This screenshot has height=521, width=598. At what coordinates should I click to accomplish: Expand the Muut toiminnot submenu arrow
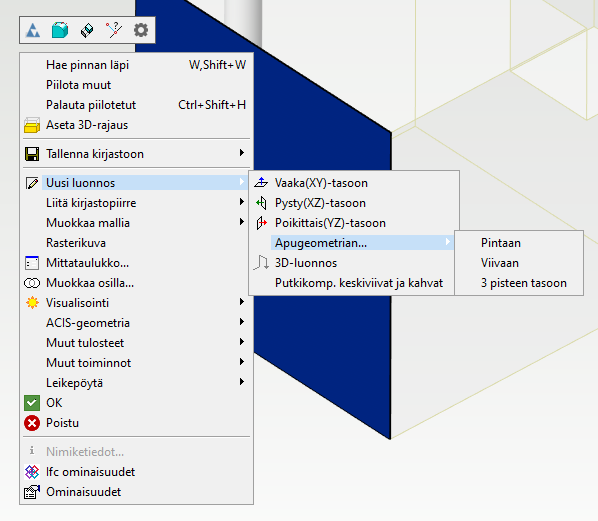pos(241,362)
